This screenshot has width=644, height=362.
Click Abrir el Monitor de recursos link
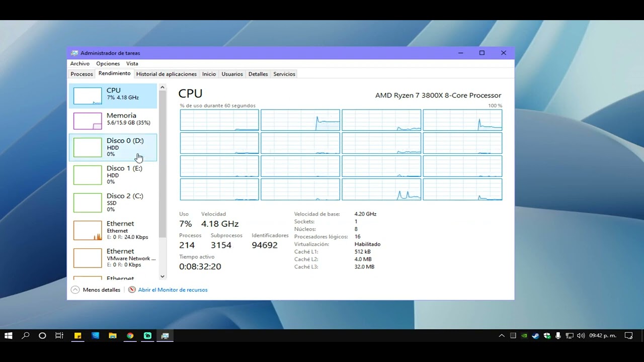tap(173, 290)
